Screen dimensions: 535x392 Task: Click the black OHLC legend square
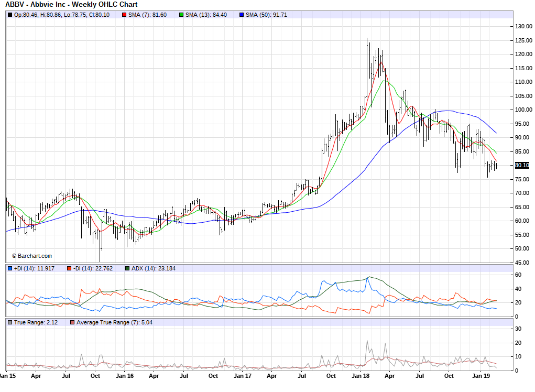coord(10,15)
